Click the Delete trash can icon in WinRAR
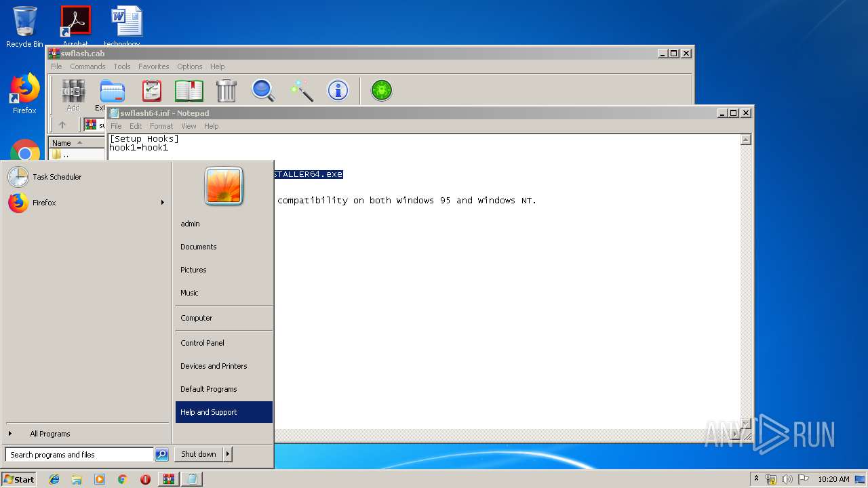This screenshot has height=488, width=868. [226, 90]
